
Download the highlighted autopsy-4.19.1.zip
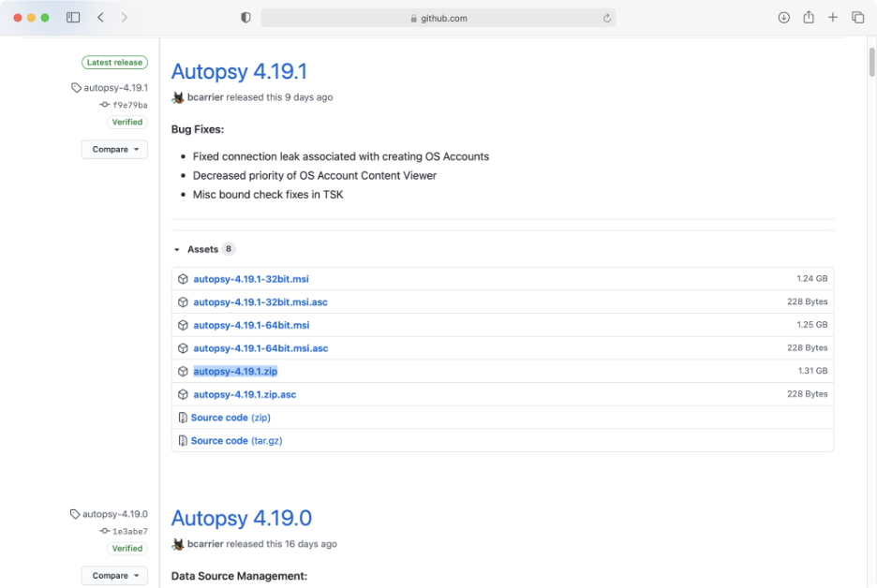(x=235, y=371)
